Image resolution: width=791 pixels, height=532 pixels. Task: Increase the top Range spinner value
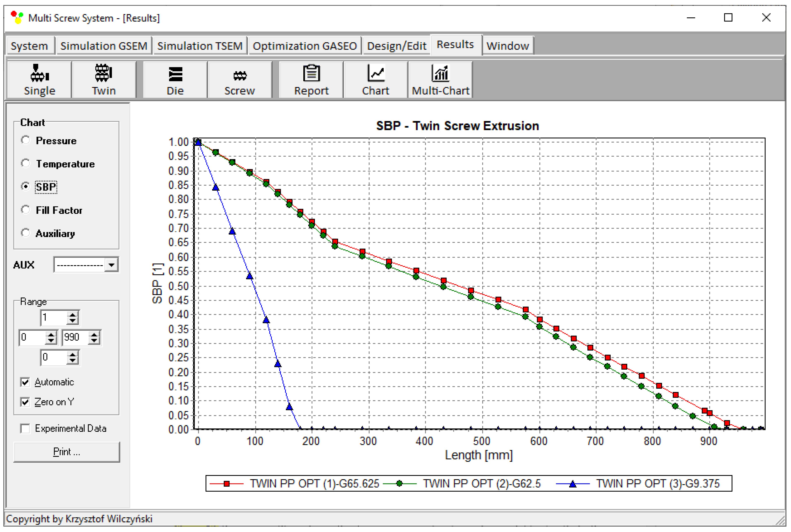(x=72, y=315)
